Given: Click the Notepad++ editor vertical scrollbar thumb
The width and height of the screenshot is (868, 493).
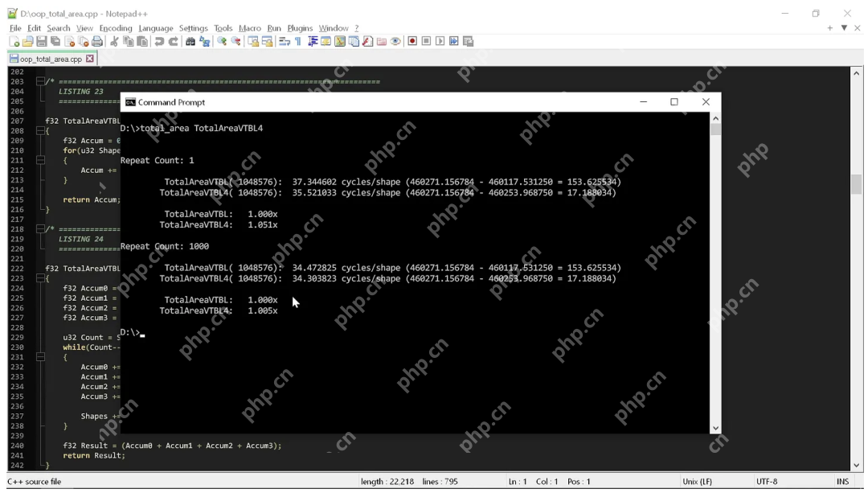Looking at the screenshot, I should (856, 184).
